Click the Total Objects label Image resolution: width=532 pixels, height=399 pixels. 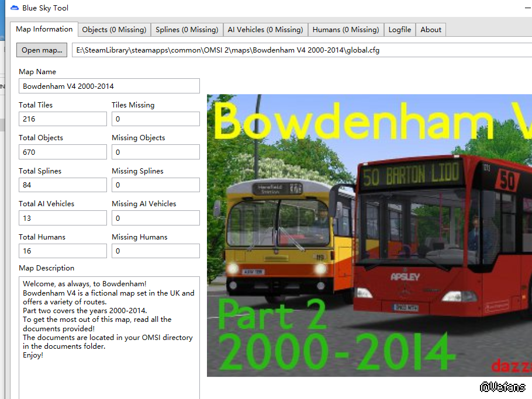click(x=41, y=138)
